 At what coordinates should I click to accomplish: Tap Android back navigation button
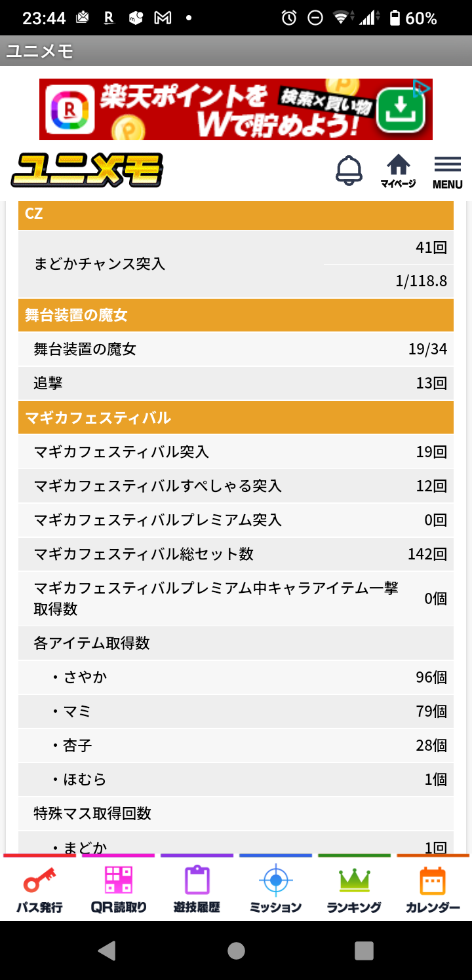coord(107,950)
